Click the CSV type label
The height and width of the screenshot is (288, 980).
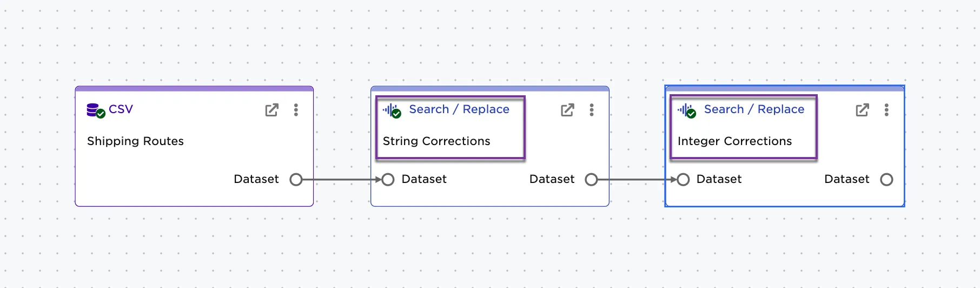(121, 109)
